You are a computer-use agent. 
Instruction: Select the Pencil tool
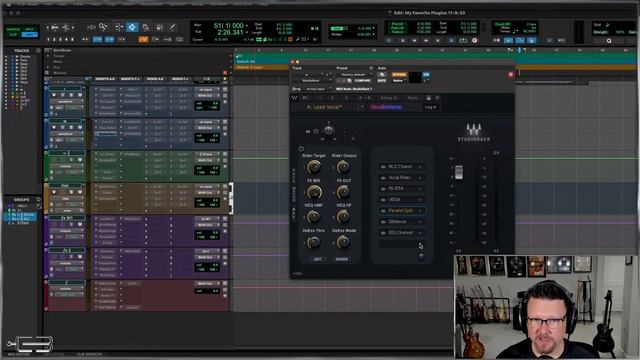pos(173,27)
